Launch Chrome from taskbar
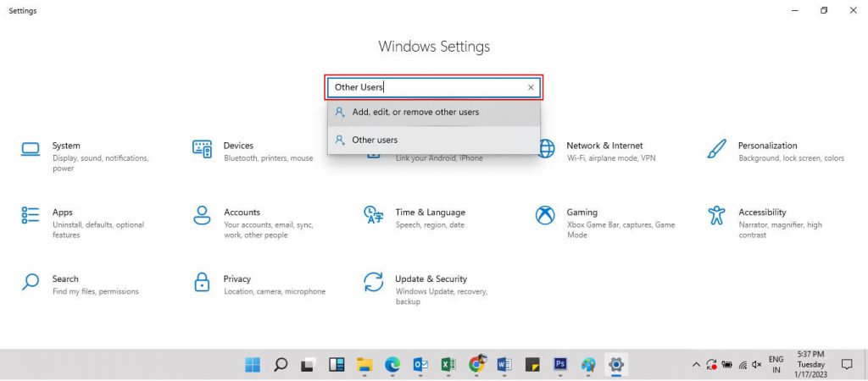The image size is (868, 381). (x=476, y=363)
